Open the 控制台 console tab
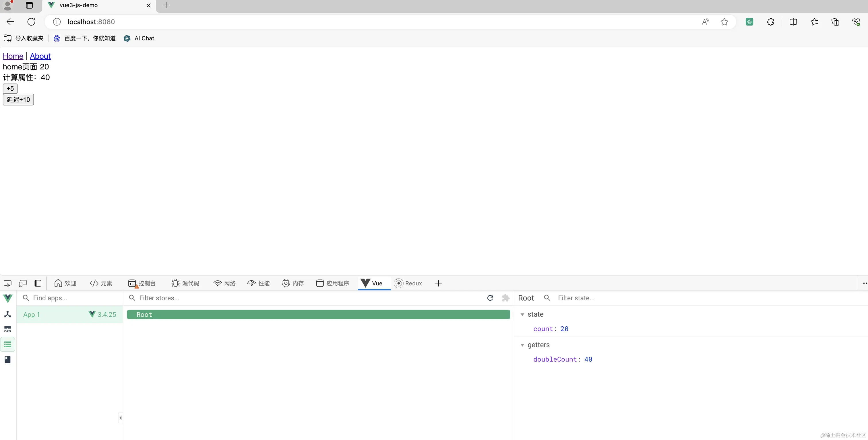The height and width of the screenshot is (440, 868). pos(142,283)
